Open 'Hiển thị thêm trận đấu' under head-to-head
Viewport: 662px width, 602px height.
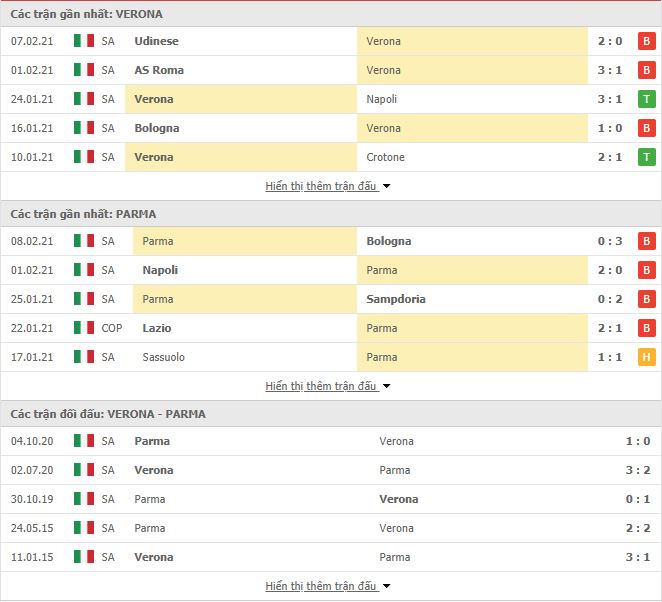pos(321,586)
